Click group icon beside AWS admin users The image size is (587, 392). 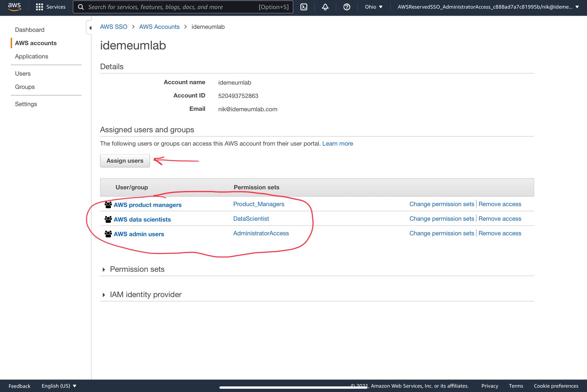pos(108,234)
